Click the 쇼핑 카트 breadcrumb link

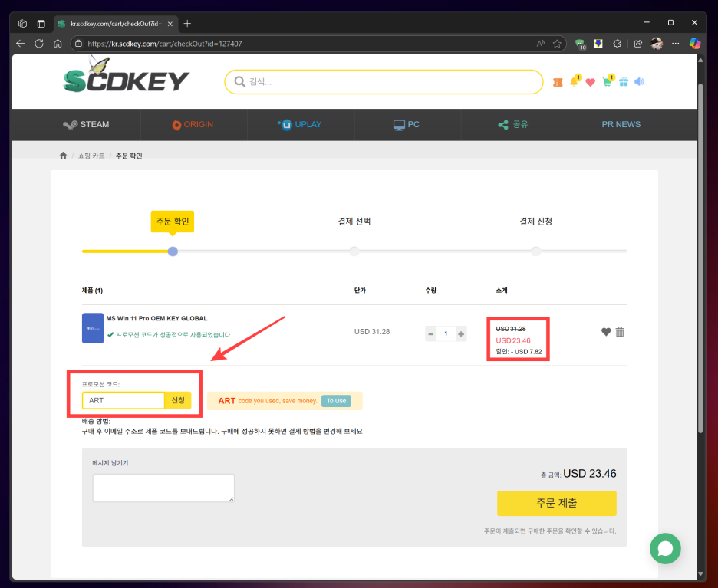click(x=91, y=156)
